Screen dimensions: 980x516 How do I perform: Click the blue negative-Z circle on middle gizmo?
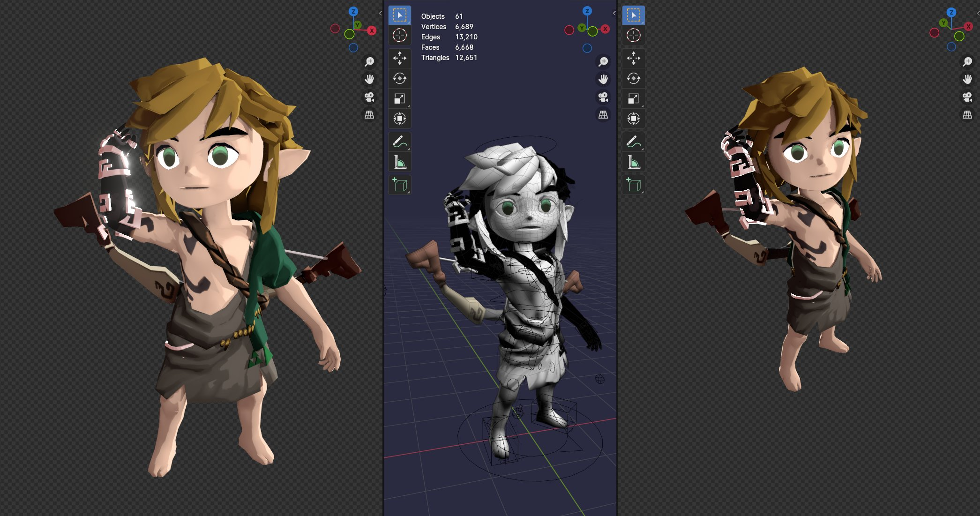[587, 48]
